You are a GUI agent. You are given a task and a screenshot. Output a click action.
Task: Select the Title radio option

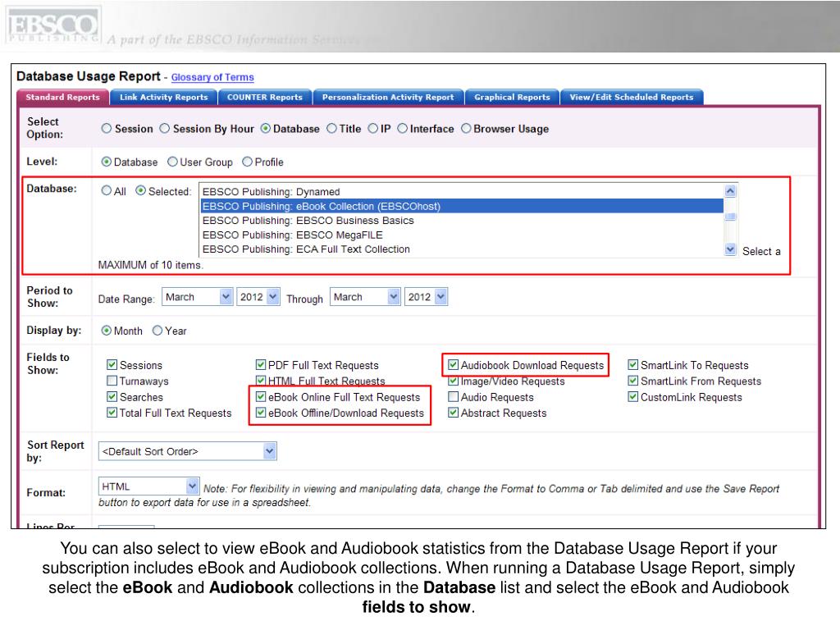(331, 129)
